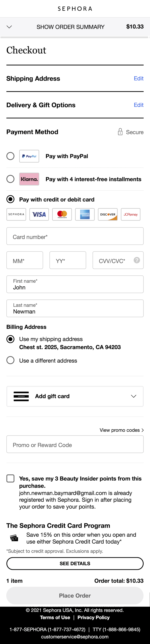Click the Discover card icon
The width and height of the screenshot is (150, 644).
point(108,214)
